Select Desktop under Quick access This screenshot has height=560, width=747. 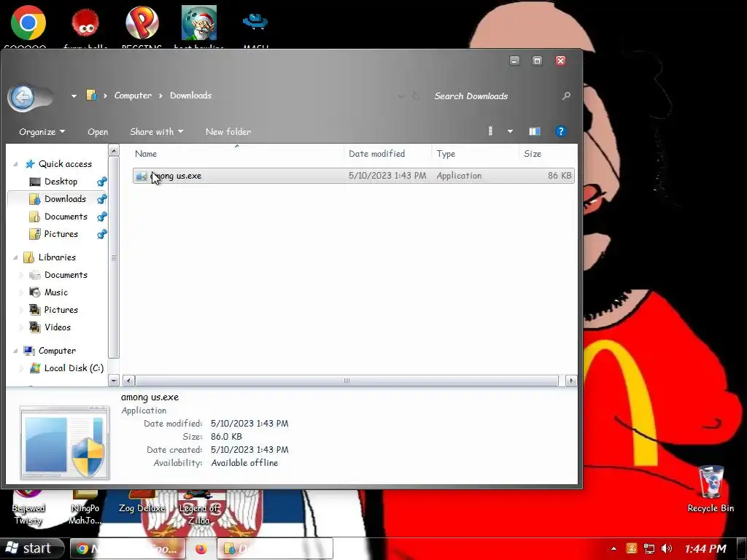tap(61, 182)
